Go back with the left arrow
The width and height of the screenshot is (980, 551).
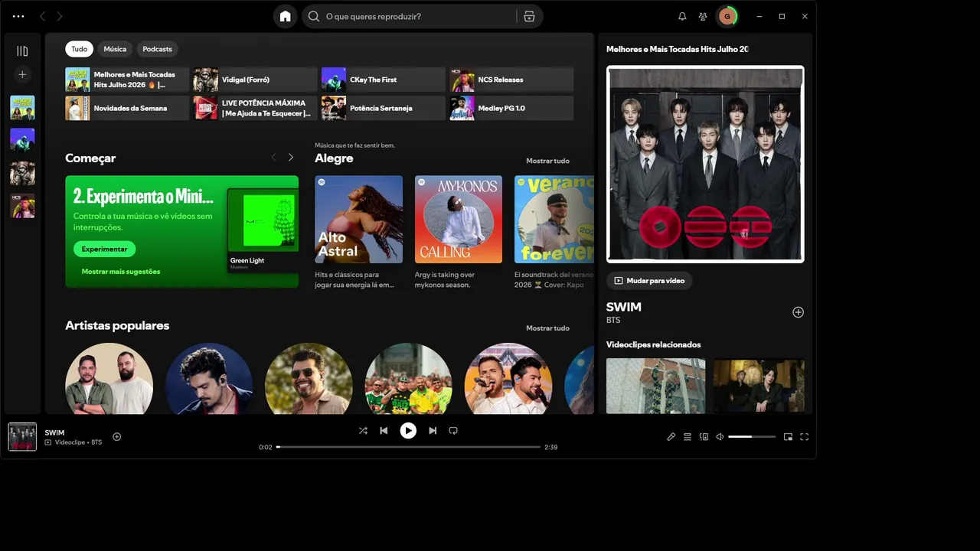tap(43, 16)
